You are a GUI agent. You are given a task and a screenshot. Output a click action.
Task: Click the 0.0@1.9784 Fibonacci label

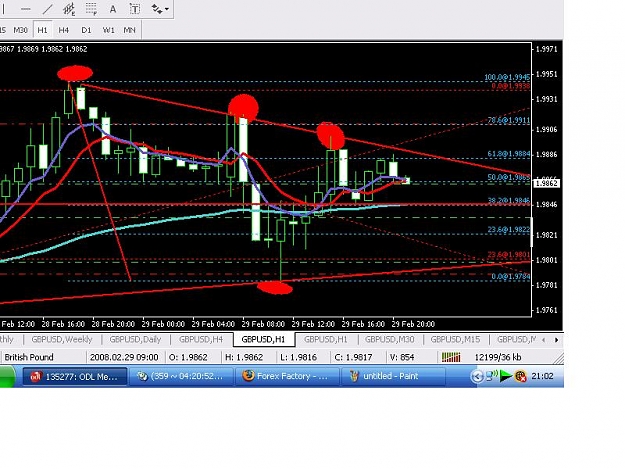[511, 277]
